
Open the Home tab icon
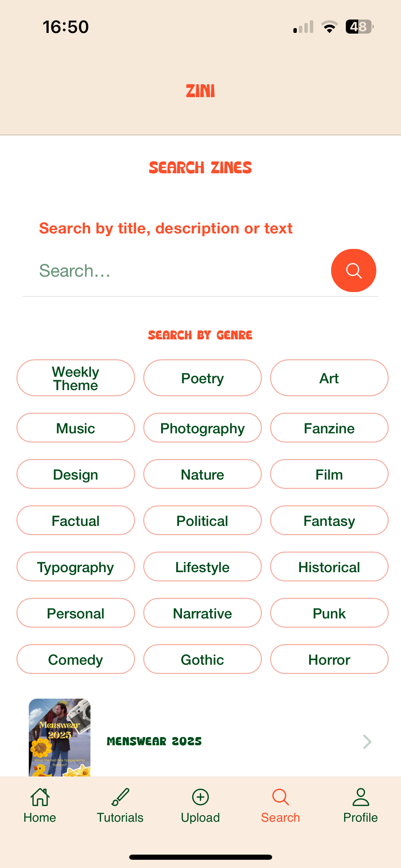coord(40,797)
